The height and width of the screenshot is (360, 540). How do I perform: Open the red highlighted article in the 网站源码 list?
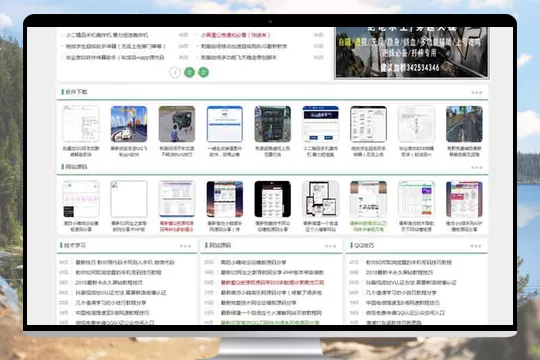point(272,282)
